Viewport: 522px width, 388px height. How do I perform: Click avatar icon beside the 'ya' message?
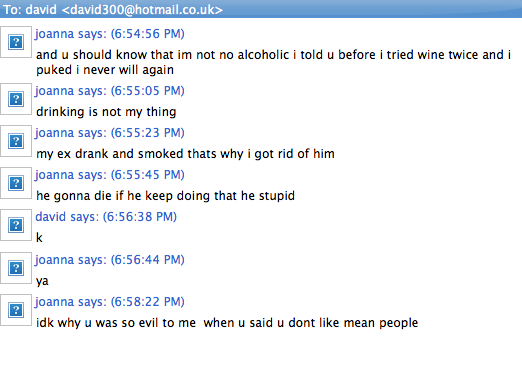(x=16, y=268)
